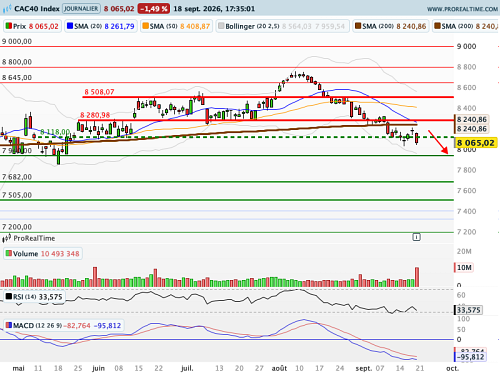Click the 33,575 RSI axis tag

(468, 310)
